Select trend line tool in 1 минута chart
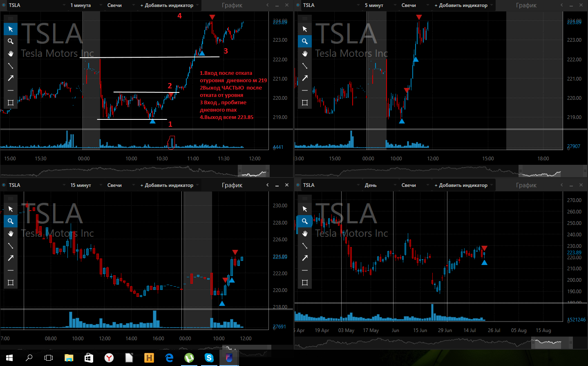 pos(11,66)
